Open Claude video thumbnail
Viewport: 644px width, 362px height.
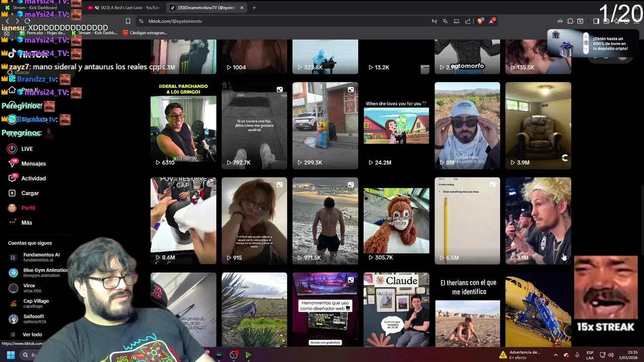(x=396, y=310)
